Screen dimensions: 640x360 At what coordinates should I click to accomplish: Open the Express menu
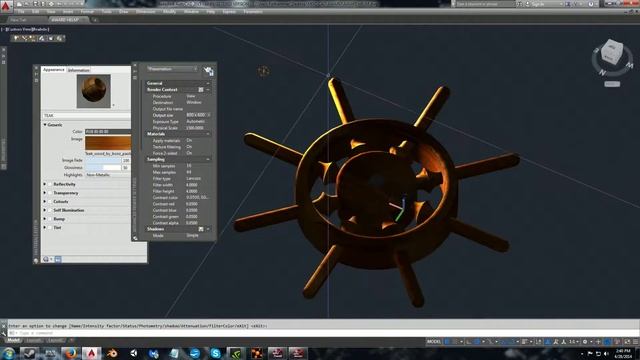pyautogui.click(x=229, y=12)
